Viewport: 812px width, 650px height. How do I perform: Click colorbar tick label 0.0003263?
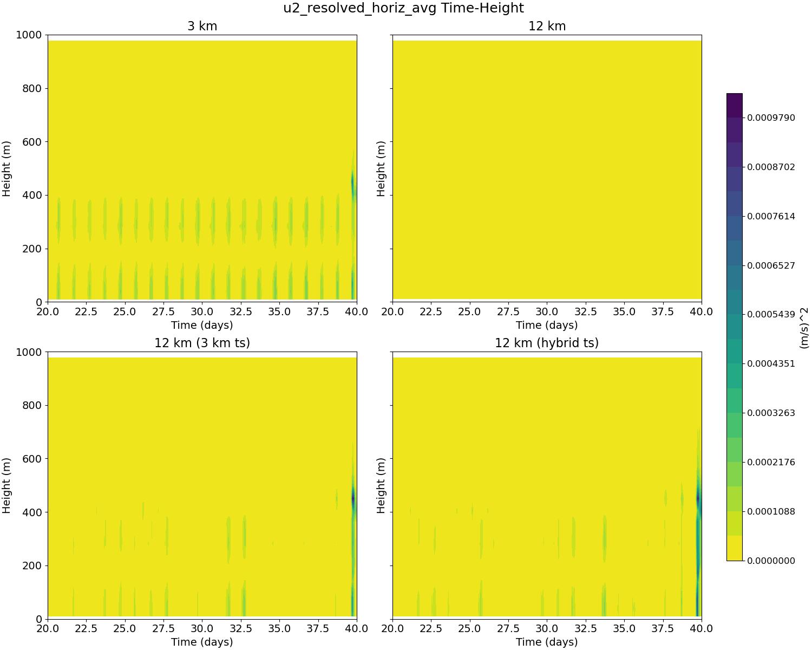(771, 413)
